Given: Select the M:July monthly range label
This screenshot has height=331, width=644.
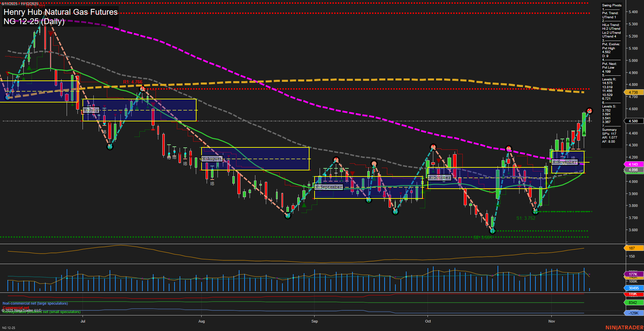Looking at the screenshot, I should point(91,110).
